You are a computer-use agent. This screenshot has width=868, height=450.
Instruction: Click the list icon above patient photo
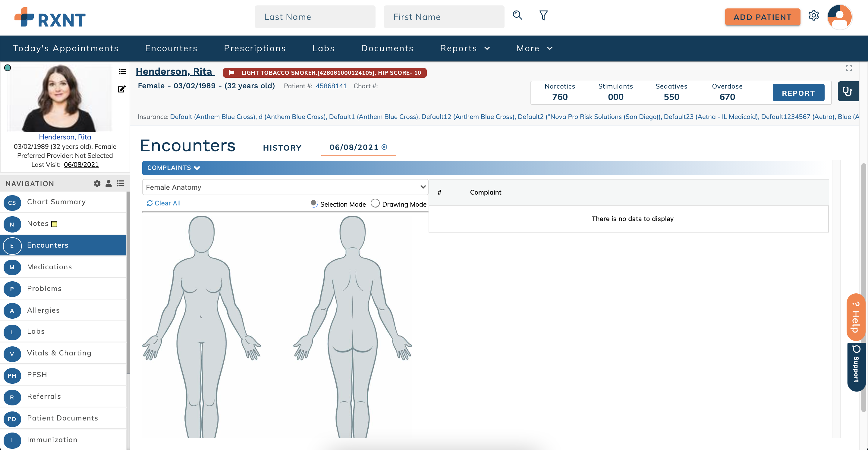(122, 71)
